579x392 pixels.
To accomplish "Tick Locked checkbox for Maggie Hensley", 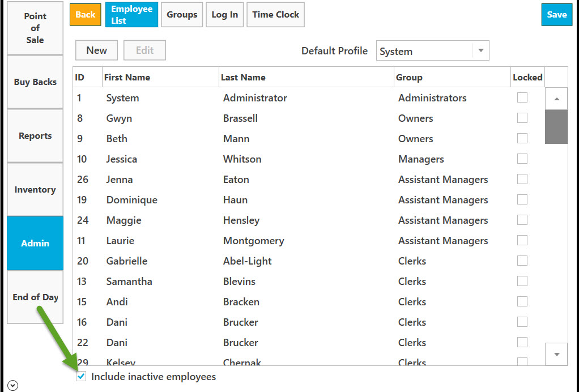I will 522,220.
